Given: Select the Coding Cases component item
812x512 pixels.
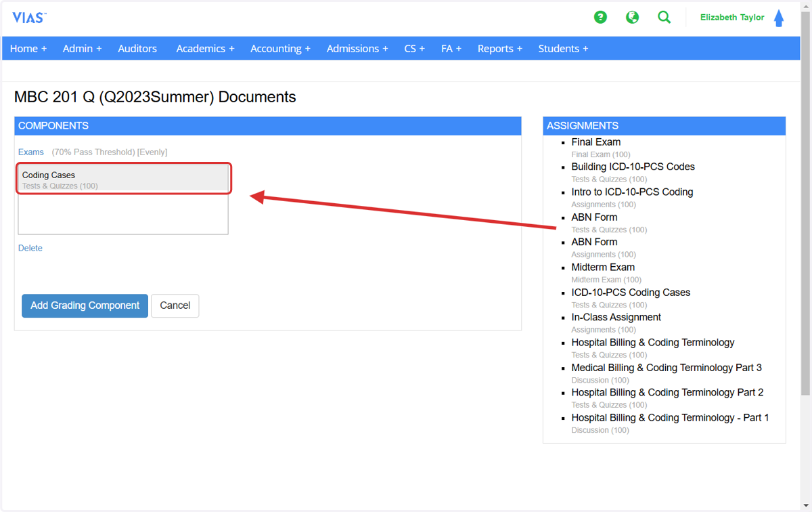Looking at the screenshot, I should [x=124, y=179].
